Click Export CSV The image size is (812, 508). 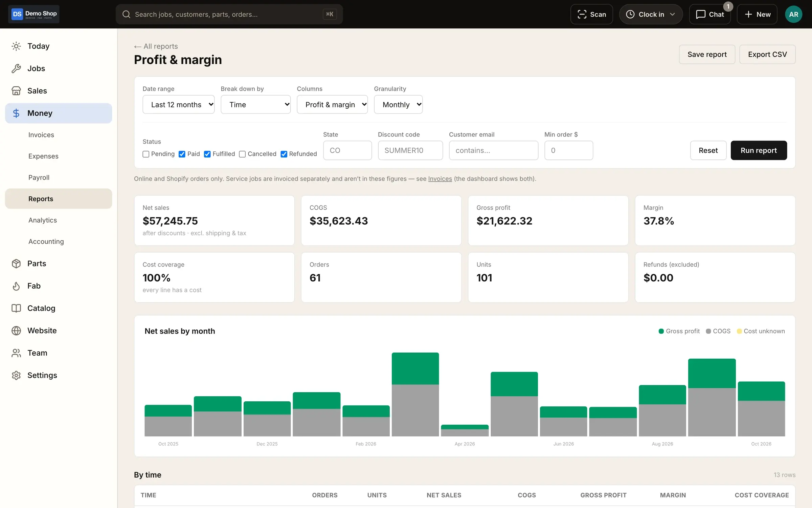tap(767, 54)
